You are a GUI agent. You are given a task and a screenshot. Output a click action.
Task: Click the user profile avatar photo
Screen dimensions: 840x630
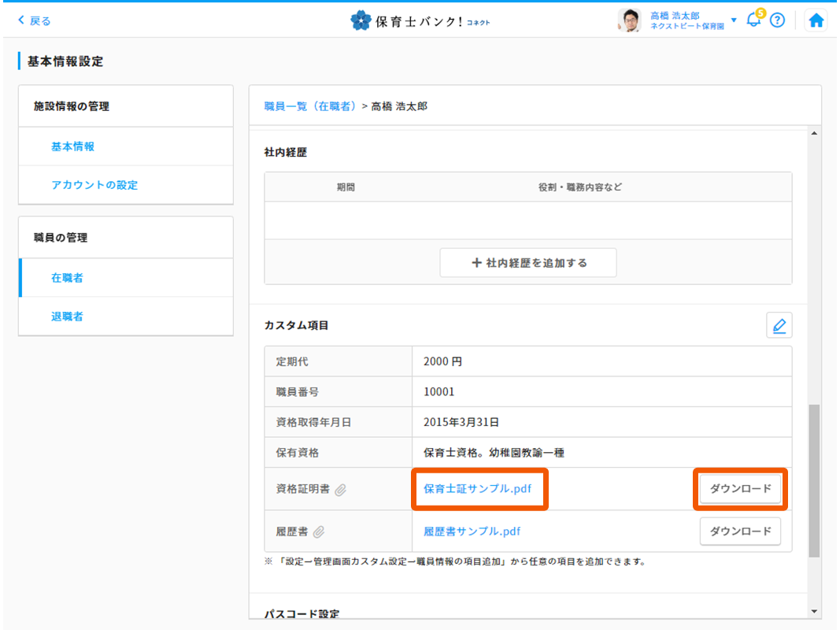(629, 21)
